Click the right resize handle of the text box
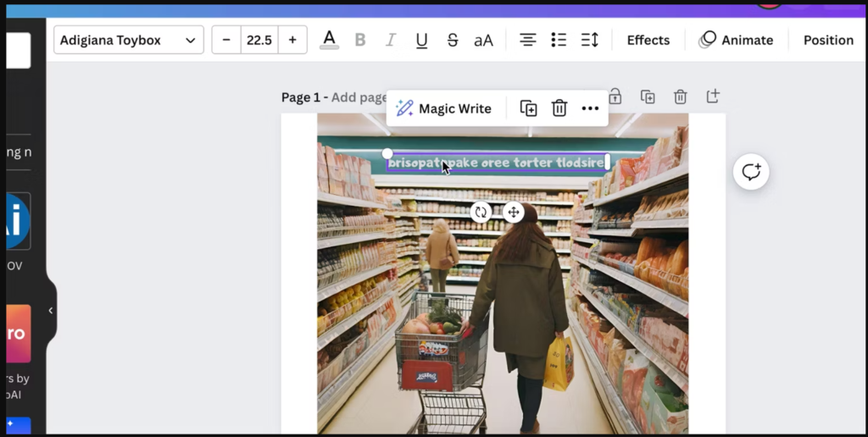The height and width of the screenshot is (437, 868). 607,162
